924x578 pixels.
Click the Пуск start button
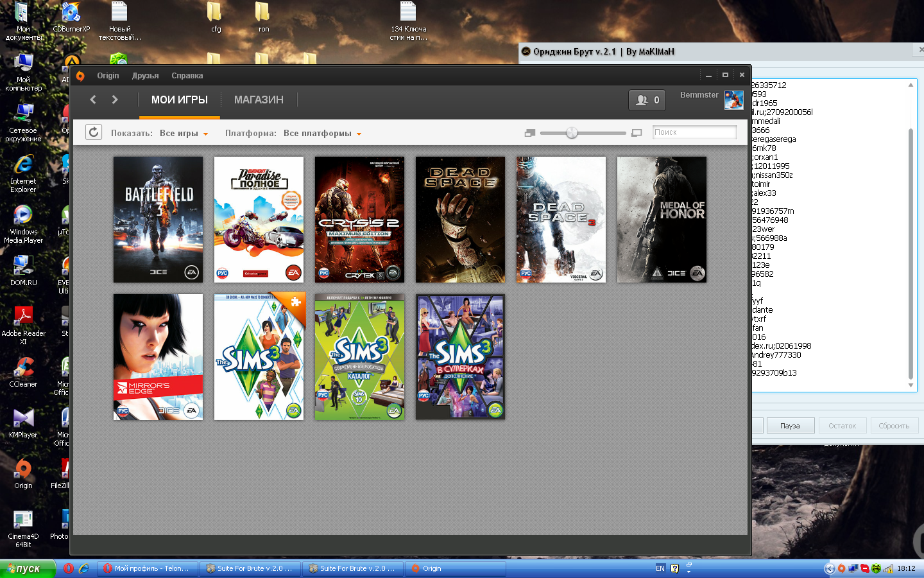tap(27, 568)
